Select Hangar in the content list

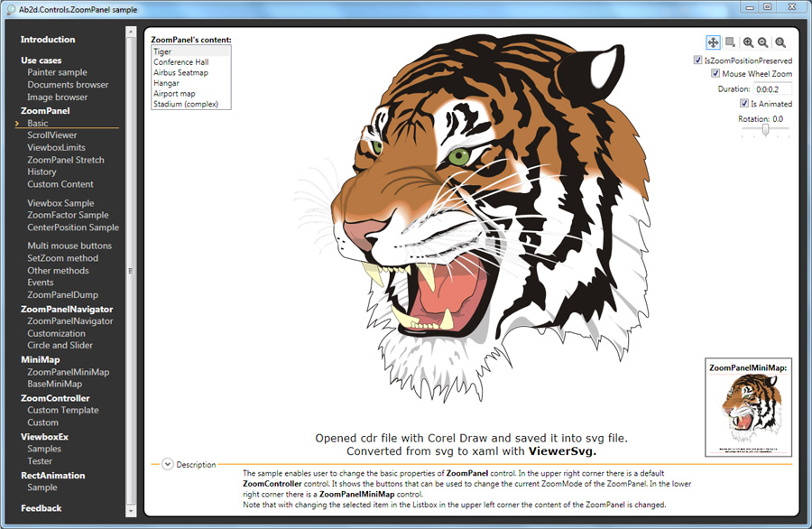pyautogui.click(x=166, y=83)
